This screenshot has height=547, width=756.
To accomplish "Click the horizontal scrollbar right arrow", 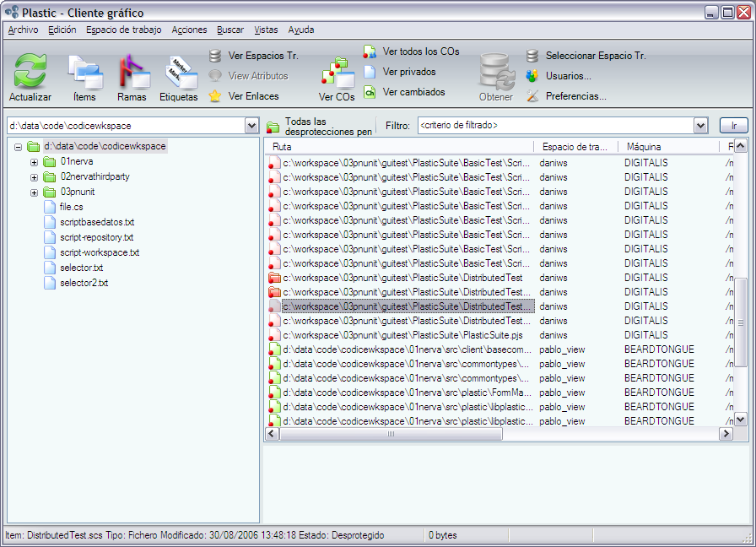I will 726,434.
